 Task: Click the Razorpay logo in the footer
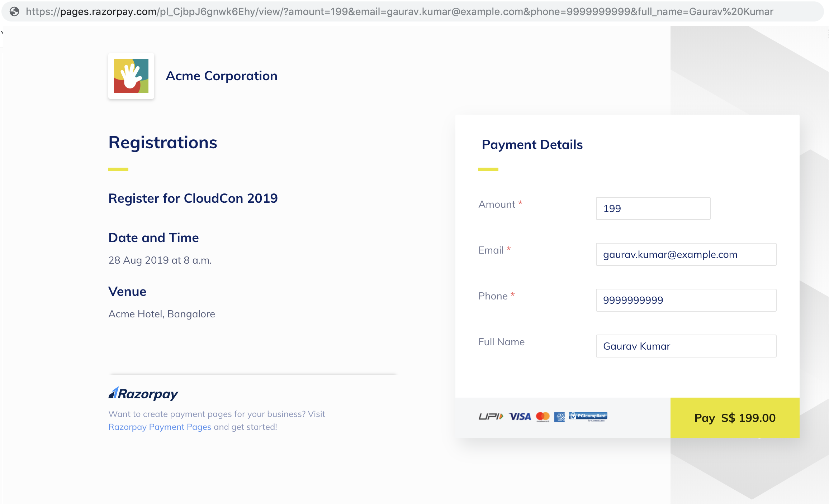(x=143, y=393)
